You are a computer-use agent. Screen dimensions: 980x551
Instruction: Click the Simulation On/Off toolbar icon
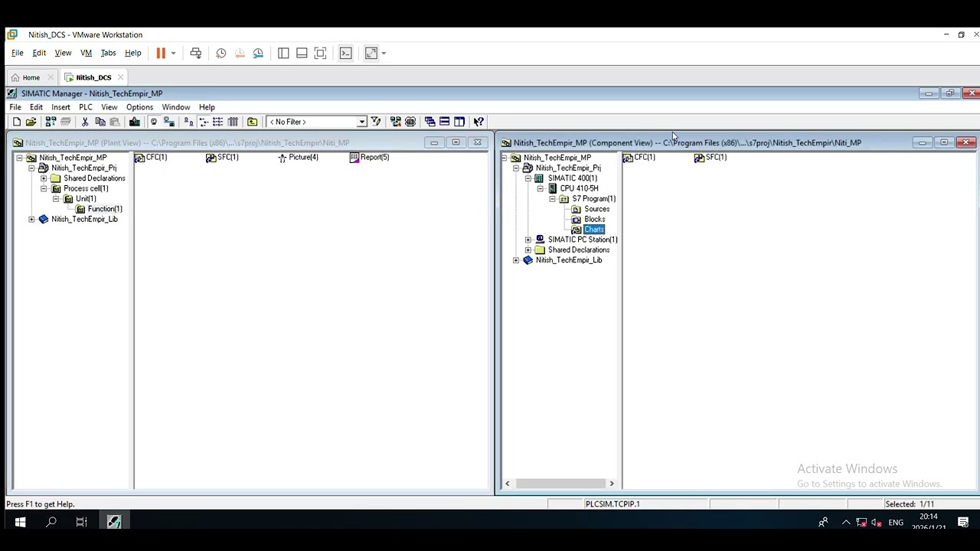410,122
